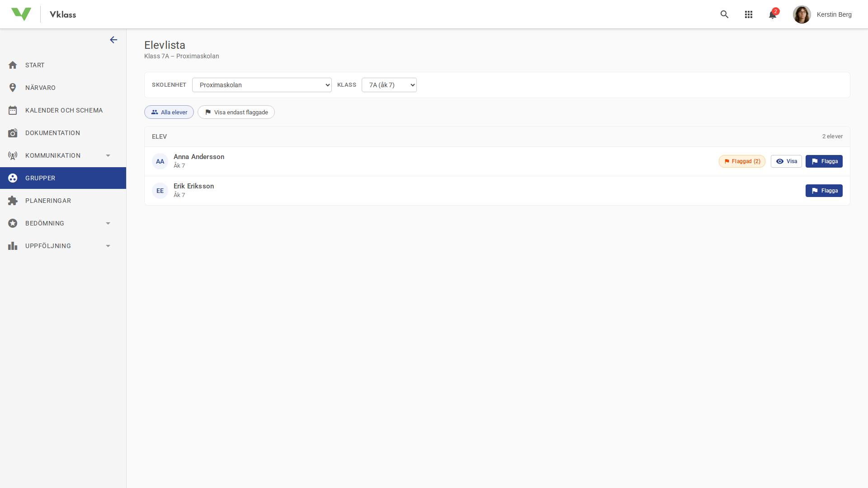Open Kerstin Berg's profile picture
The width and height of the screenshot is (868, 488).
(802, 14)
